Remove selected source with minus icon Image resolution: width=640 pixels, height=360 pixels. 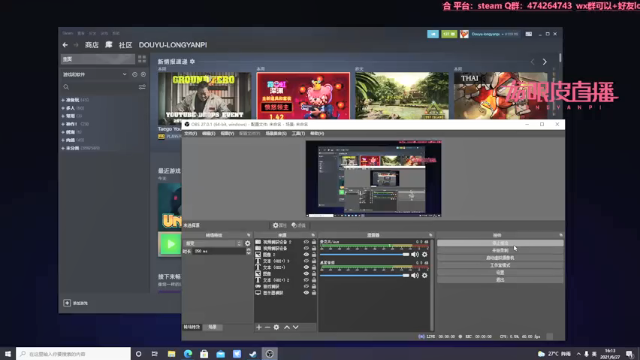tap(267, 327)
